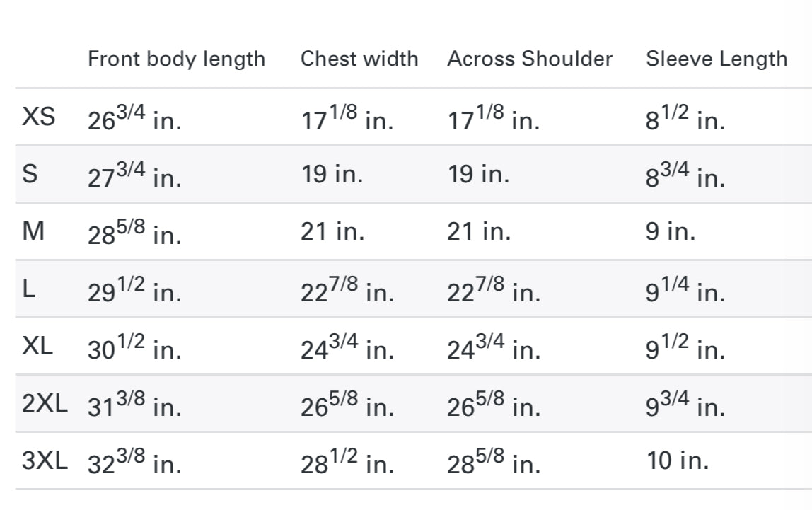The image size is (812, 510).
Task: Select the 3XL size row label
Action: point(45,461)
